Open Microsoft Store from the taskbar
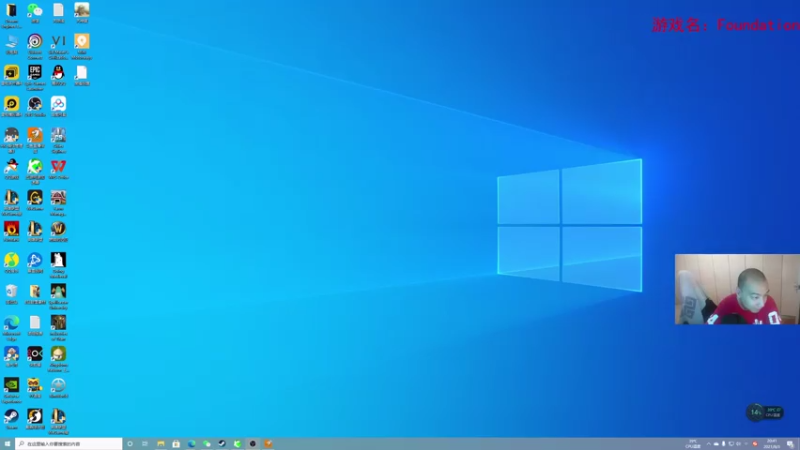 point(176,444)
